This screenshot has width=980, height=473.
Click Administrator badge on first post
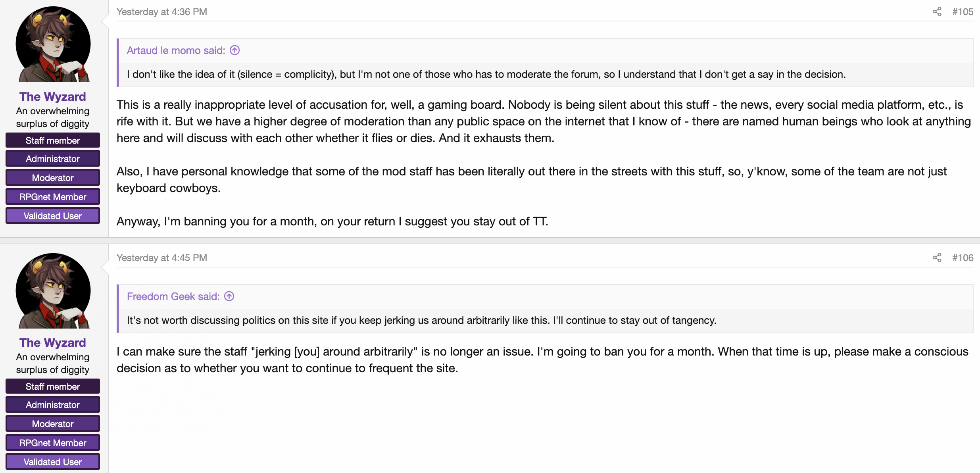53,159
